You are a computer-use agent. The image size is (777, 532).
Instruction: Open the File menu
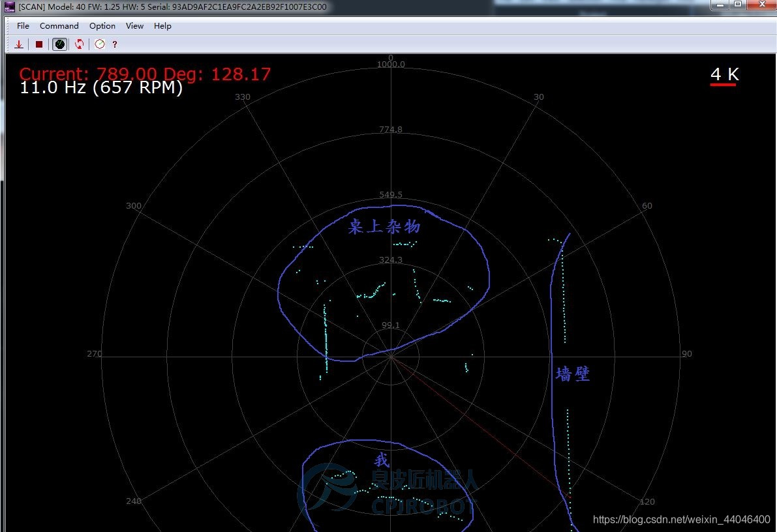click(23, 26)
